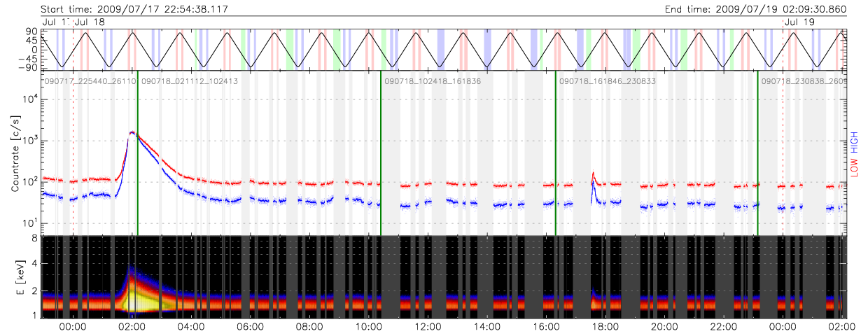
Task: Click the red LOW legend label
Action: click(x=854, y=167)
